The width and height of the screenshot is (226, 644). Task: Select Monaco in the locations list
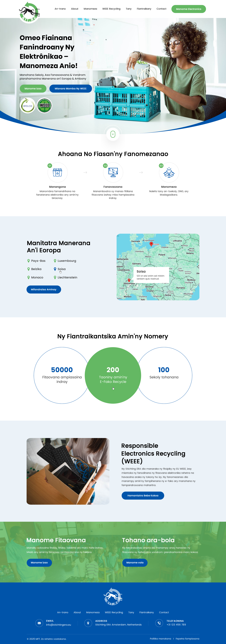[35, 278]
